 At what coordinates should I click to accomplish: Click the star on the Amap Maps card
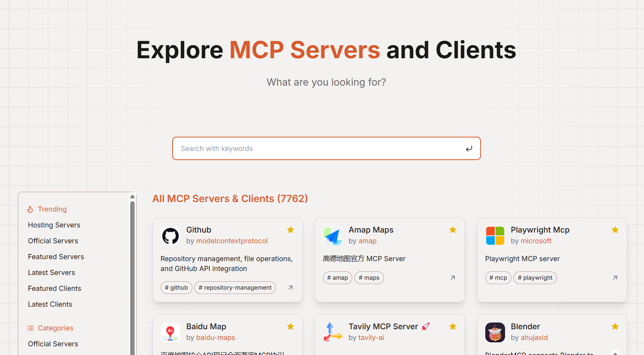point(453,230)
